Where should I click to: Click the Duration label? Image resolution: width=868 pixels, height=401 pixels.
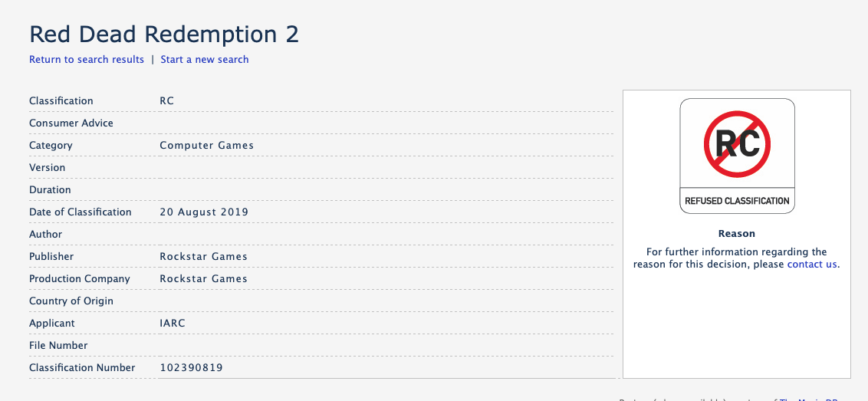tap(50, 189)
